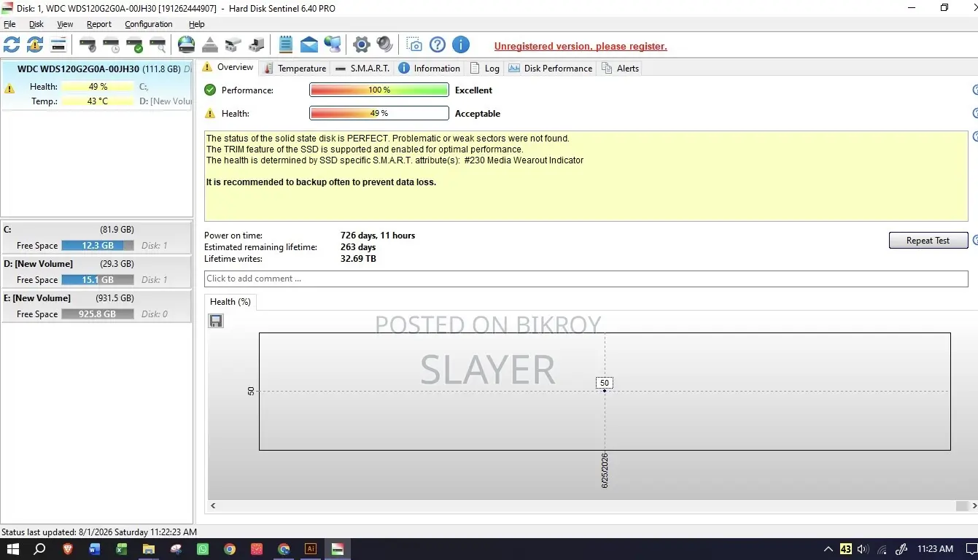Screen dimensions: 978x560
Task: Open the View menu
Action: click(x=65, y=24)
